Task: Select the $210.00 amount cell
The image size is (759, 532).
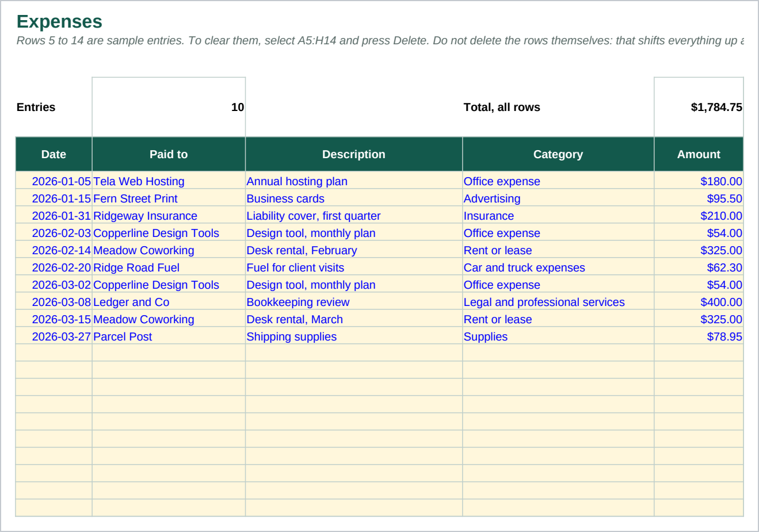Action: click(x=699, y=216)
